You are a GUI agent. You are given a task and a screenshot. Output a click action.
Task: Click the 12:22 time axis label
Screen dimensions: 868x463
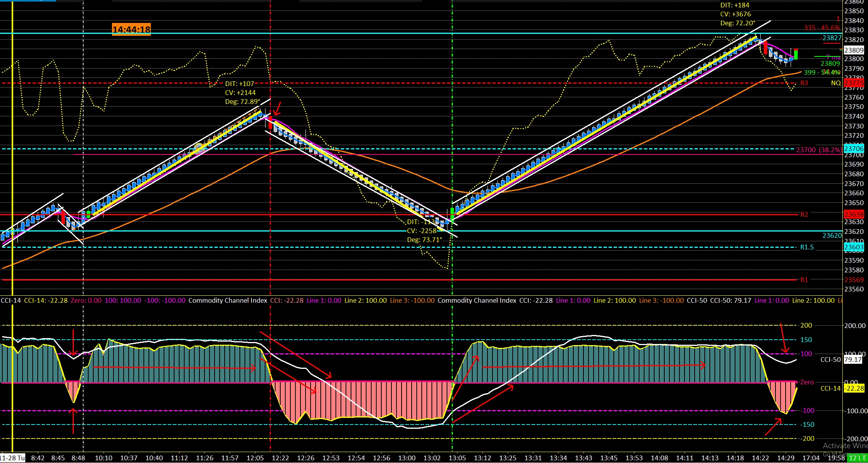tap(281, 458)
